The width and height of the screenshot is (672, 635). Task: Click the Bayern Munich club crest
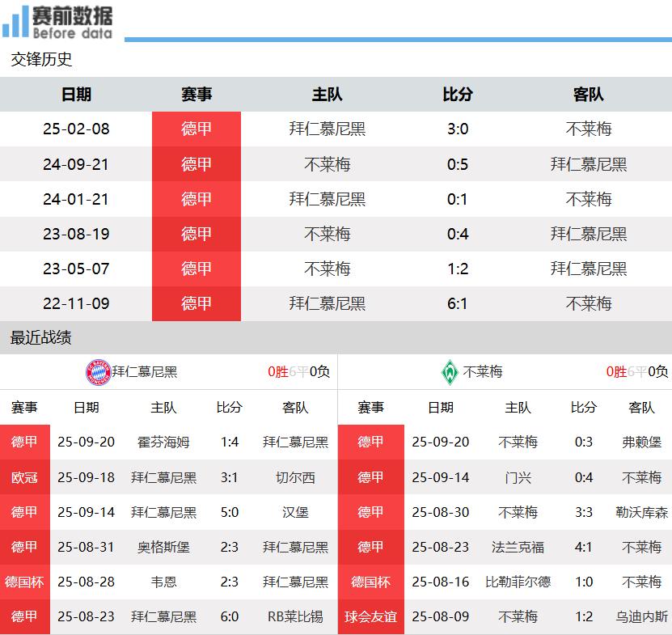97,372
